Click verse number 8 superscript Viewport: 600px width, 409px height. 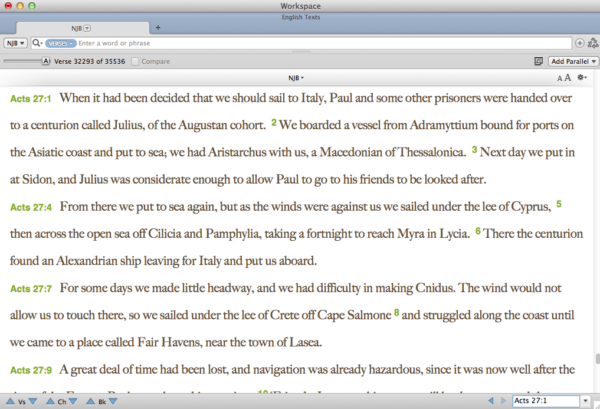pyautogui.click(x=396, y=313)
